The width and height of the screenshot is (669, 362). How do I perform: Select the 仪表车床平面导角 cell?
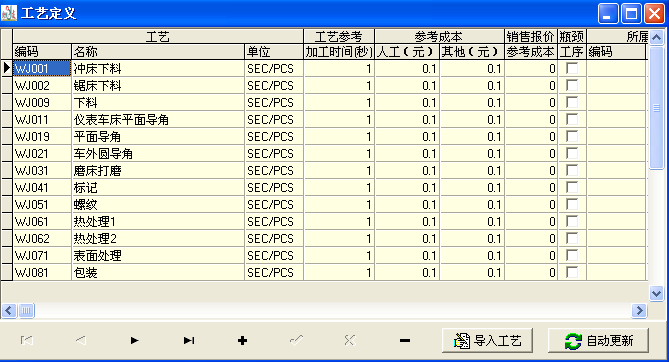158,120
